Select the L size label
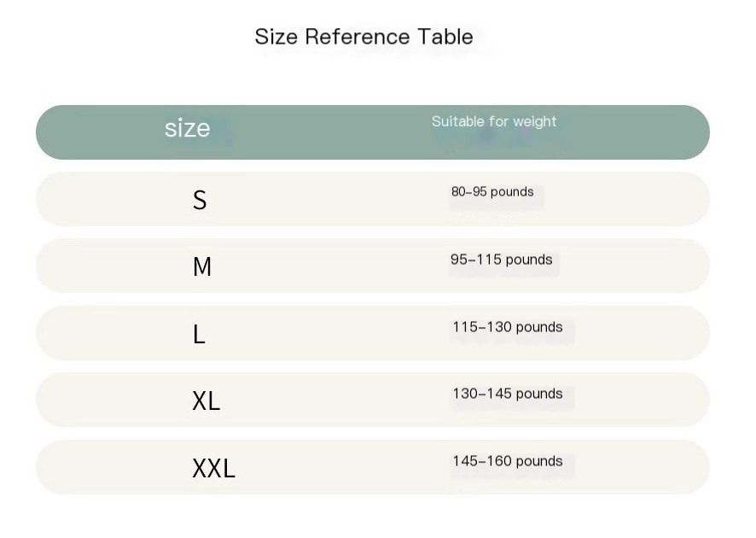This screenshot has height=538, width=756. tap(199, 334)
